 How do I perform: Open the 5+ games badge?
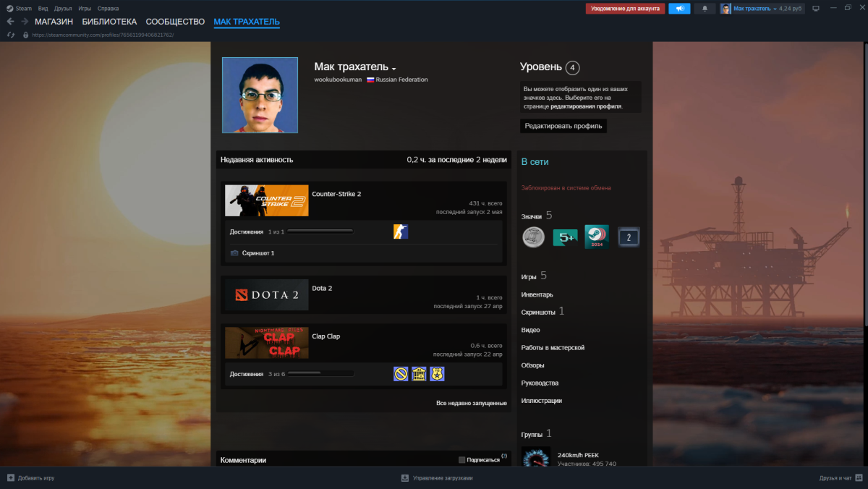click(x=565, y=237)
